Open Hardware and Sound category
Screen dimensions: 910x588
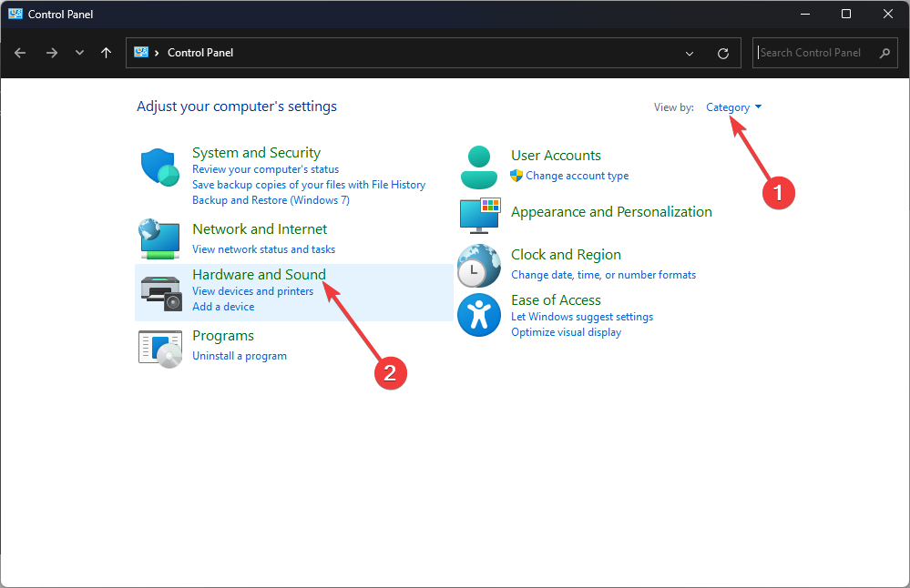(259, 275)
